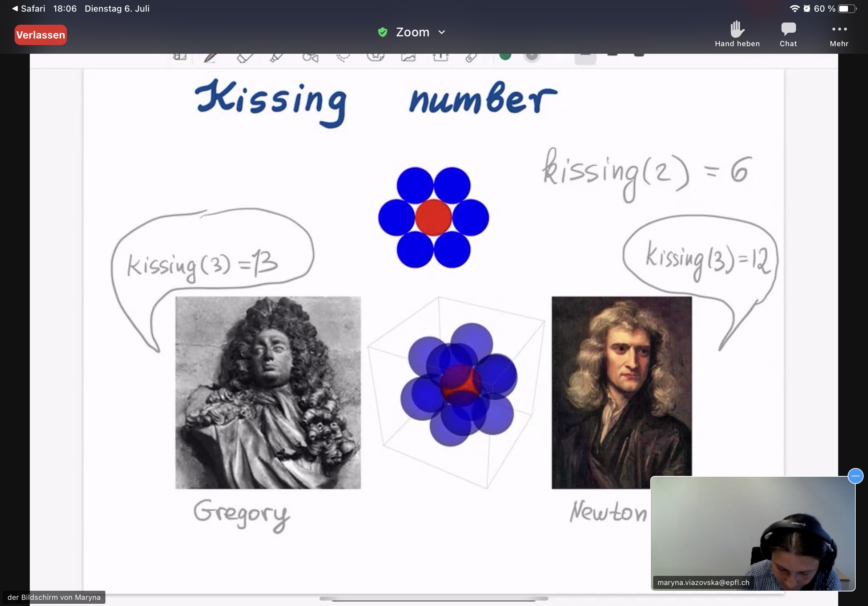Open the sticker tool
Viewport: 868px width, 606px height.
[x=375, y=57]
